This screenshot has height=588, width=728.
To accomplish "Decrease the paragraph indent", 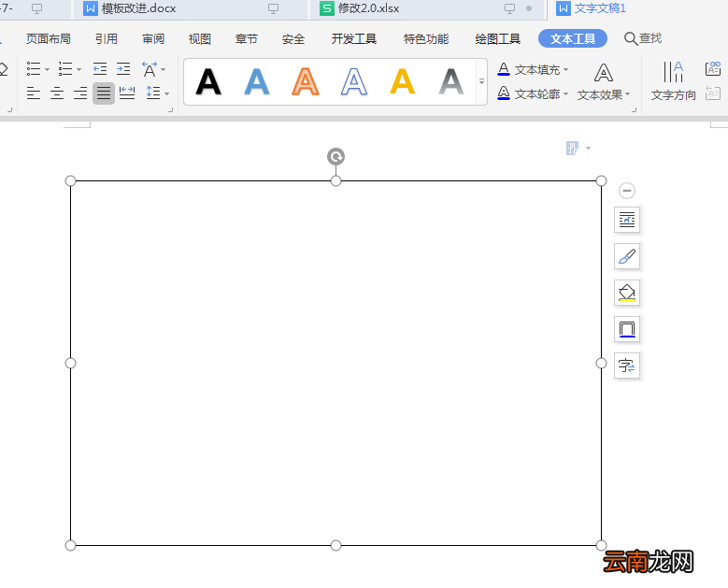I will point(99,69).
